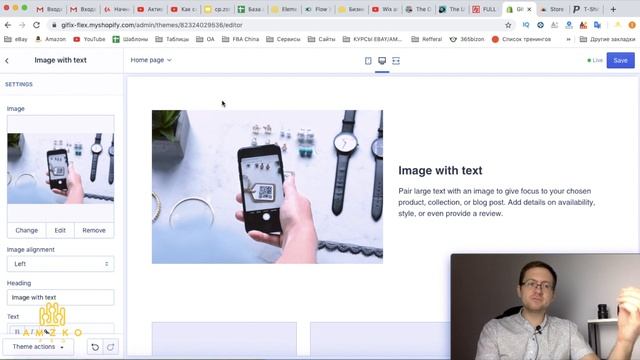
Task: Click the preview paragraph 'Pair large text'
Action: point(496,202)
